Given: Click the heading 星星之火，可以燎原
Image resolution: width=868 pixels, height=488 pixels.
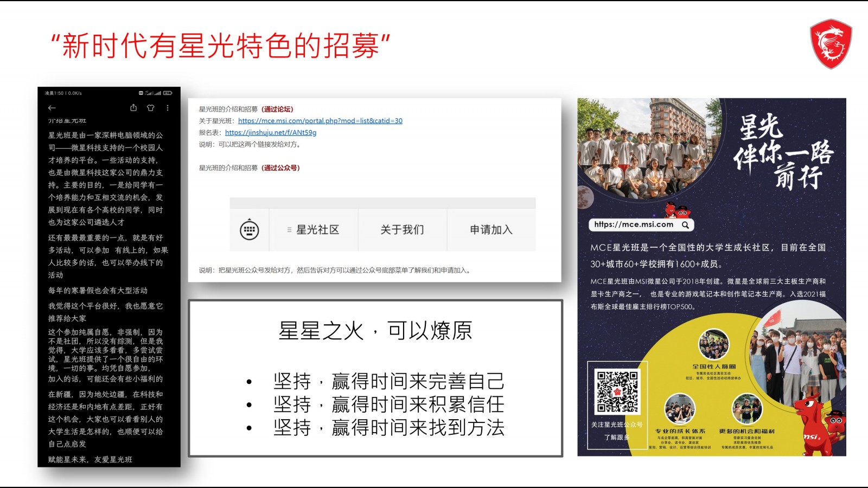Looking at the screenshot, I should point(375,331).
